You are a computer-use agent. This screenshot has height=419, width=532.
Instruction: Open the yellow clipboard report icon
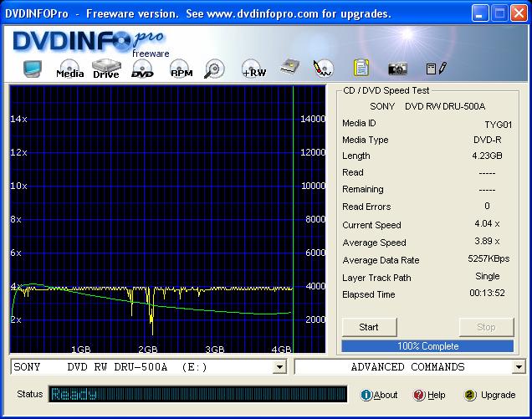[x=361, y=68]
